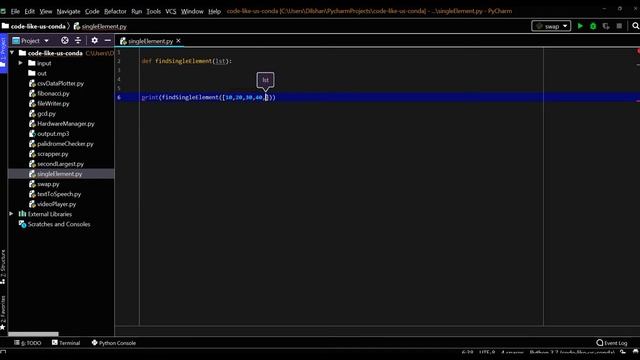Open Project panel settings gear
Viewport: 640px width, 360px height.
[95, 40]
